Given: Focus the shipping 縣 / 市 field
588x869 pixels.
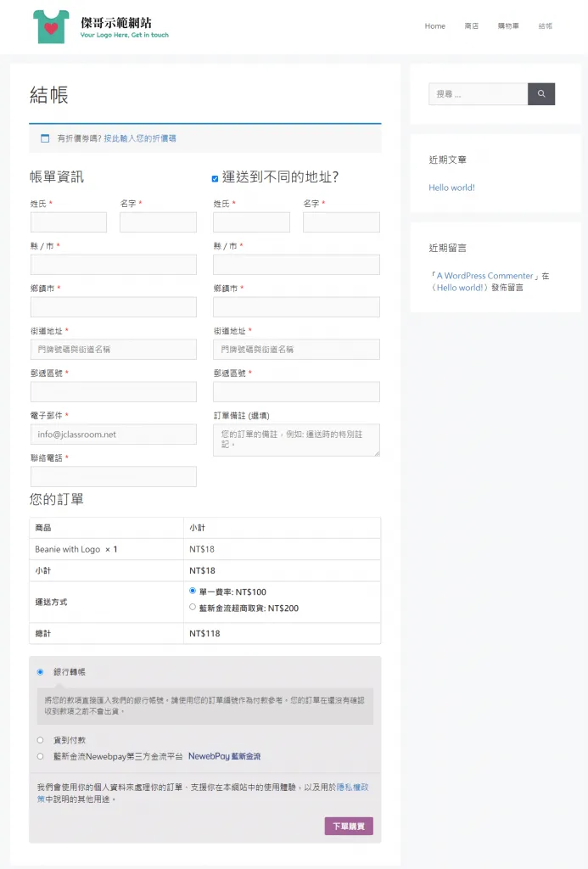Looking at the screenshot, I should 296,265.
